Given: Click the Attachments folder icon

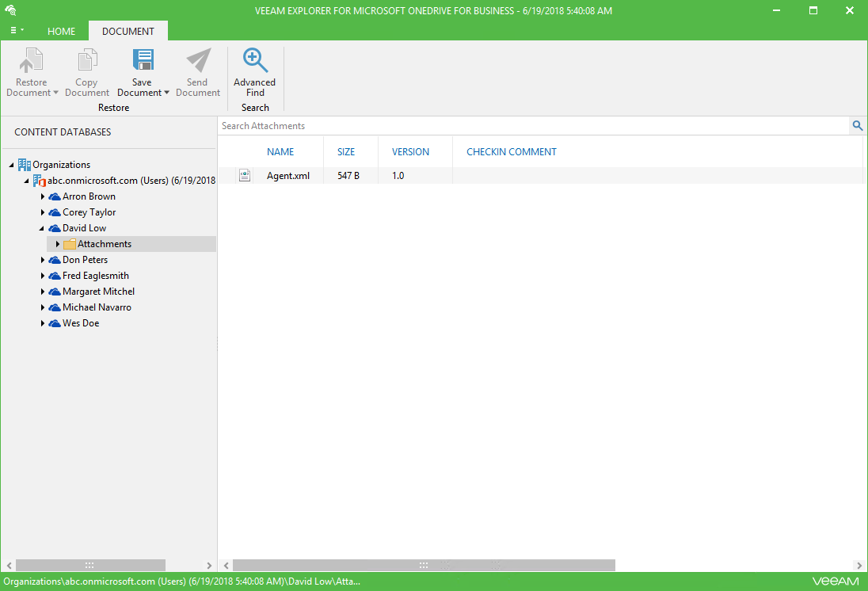Looking at the screenshot, I should pyautogui.click(x=69, y=244).
